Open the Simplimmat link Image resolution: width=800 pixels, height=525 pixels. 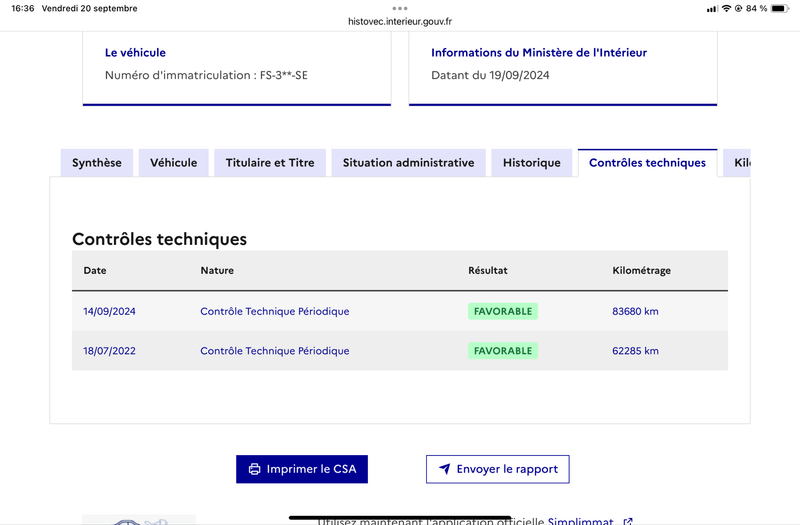[x=580, y=521]
